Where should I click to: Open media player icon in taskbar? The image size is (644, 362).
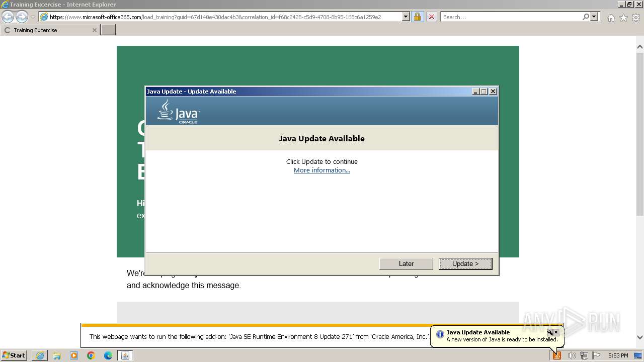(x=74, y=355)
